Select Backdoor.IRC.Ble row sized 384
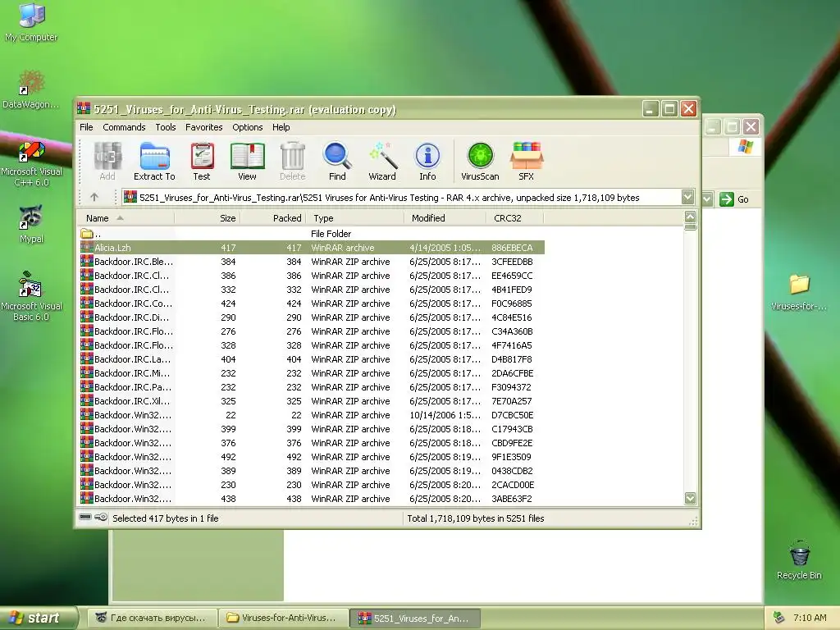 click(312, 262)
